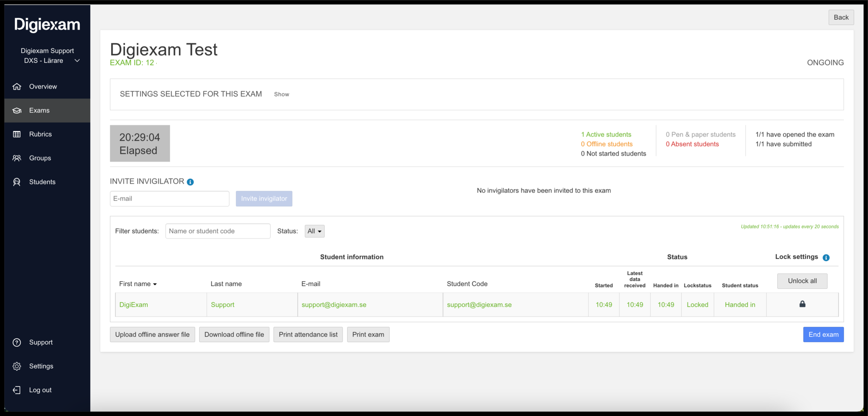Image resolution: width=868 pixels, height=416 pixels.
Task: Click the Log out icon
Action: pos(16,390)
